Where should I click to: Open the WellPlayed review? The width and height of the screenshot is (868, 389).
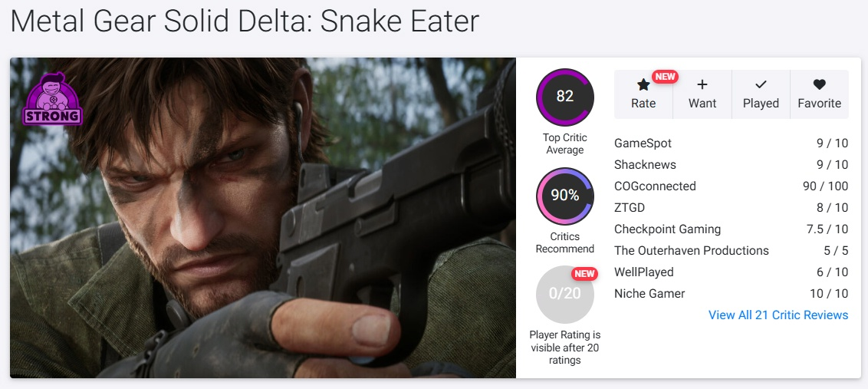(643, 272)
